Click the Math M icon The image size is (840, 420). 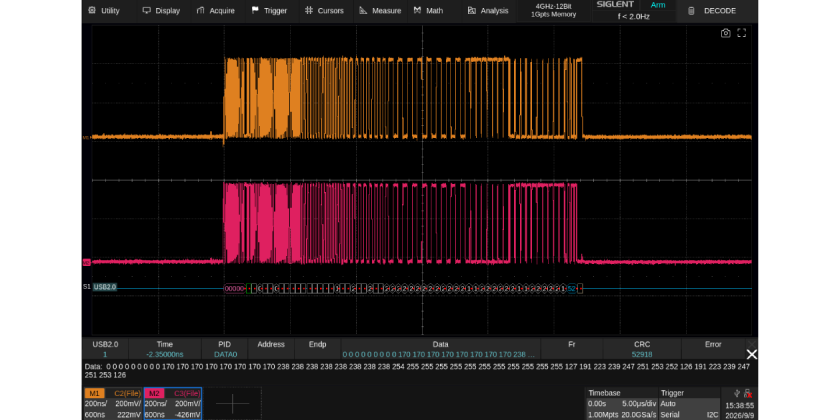point(417,11)
